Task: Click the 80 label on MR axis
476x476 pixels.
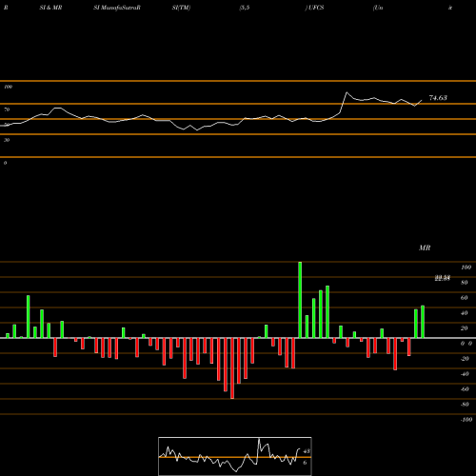Action: 465,283
